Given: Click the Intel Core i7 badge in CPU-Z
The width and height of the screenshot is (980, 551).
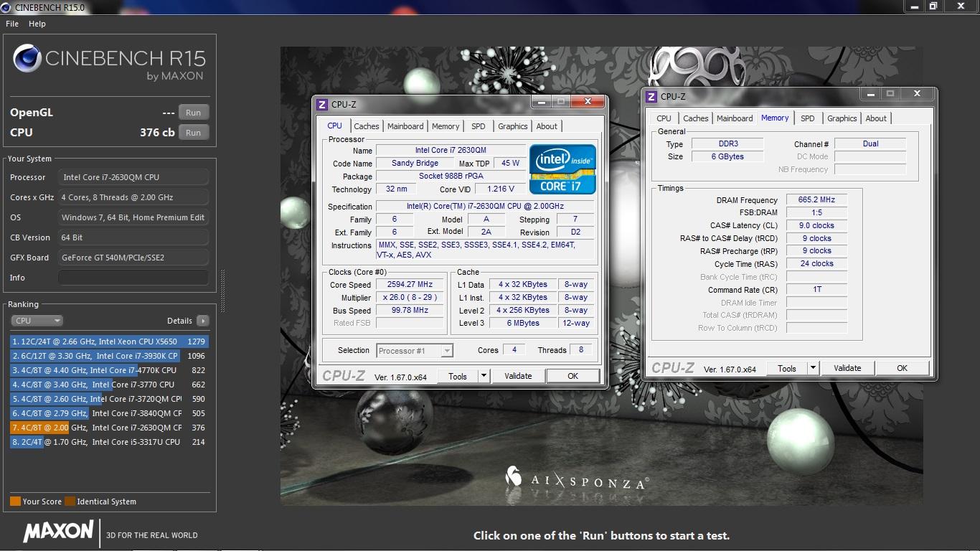Looking at the screenshot, I should click(x=563, y=169).
